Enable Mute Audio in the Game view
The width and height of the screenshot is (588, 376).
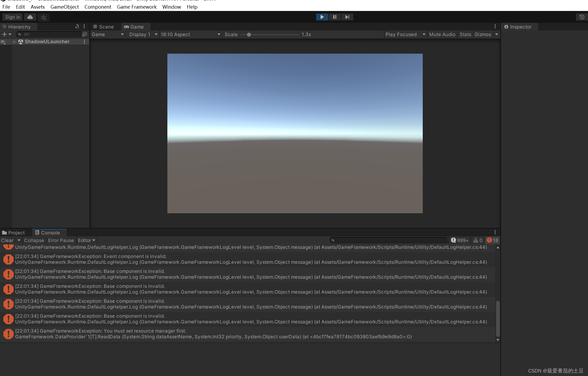click(x=442, y=34)
